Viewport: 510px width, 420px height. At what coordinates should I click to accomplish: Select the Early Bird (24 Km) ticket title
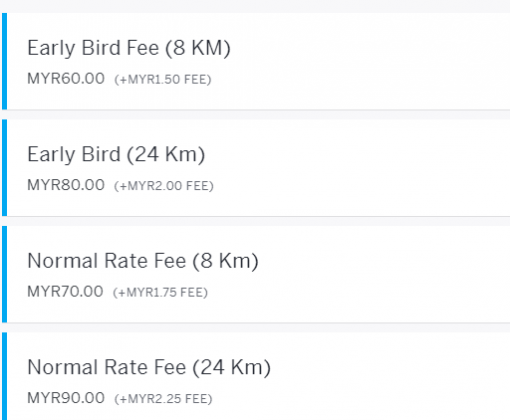116,155
